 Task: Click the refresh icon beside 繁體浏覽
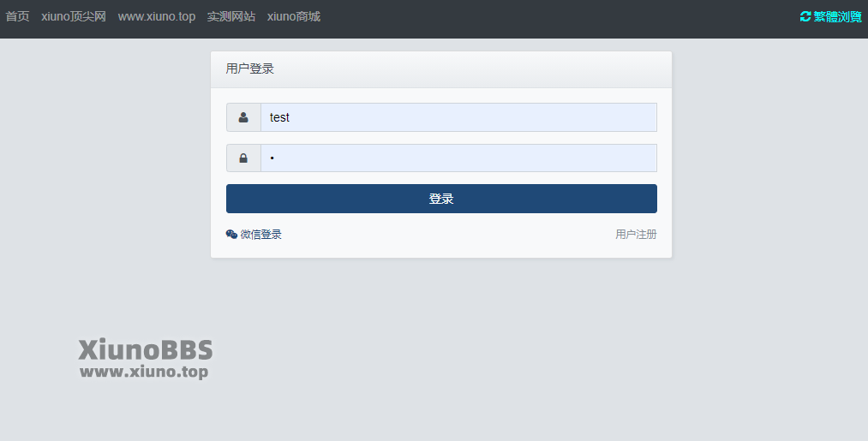805,16
